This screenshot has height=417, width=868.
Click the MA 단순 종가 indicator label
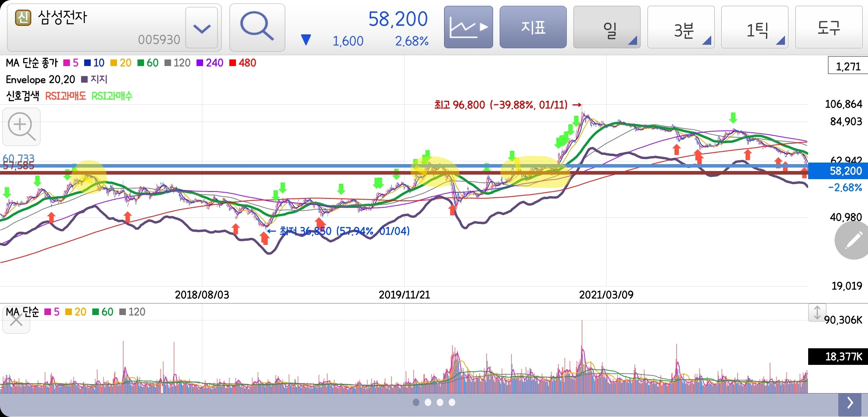click(x=32, y=63)
